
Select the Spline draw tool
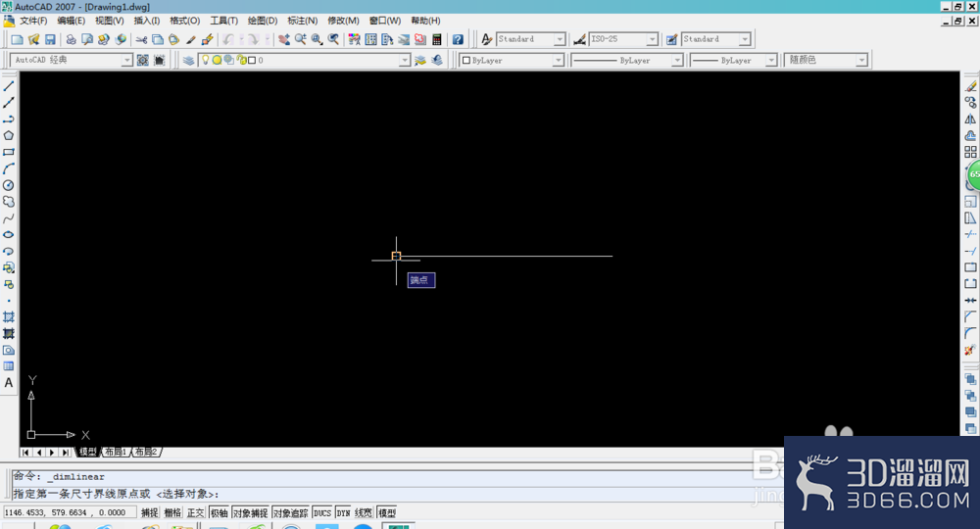[9, 218]
